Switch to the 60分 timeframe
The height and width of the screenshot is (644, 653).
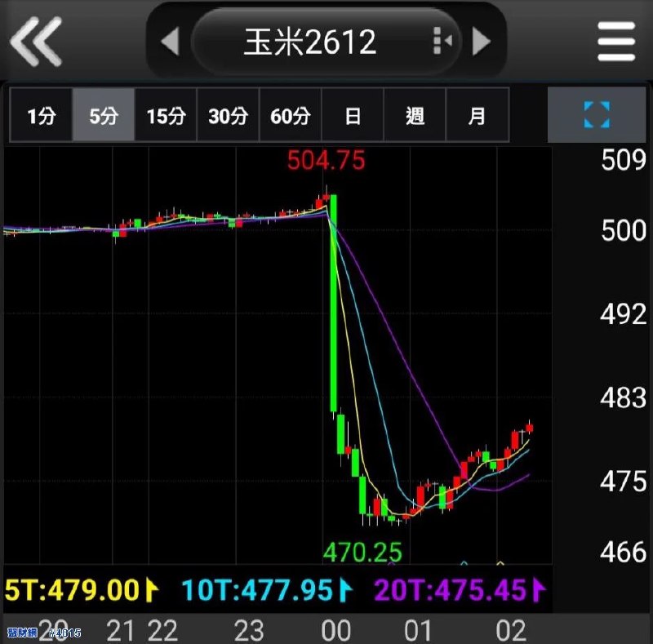point(291,115)
